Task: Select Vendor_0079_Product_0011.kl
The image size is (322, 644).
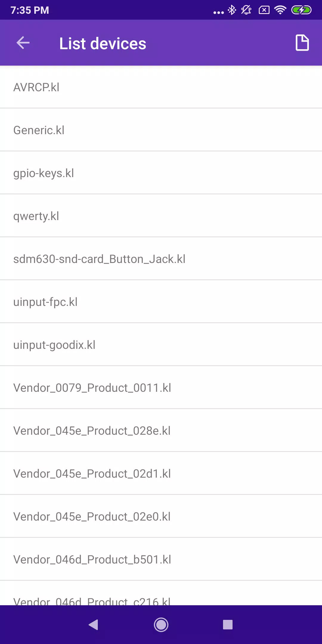Action: (161, 388)
